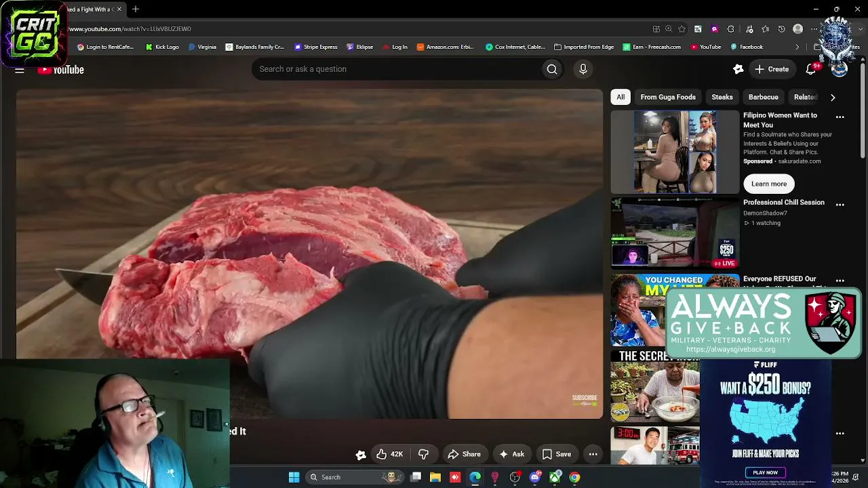Select the All filter chip
The width and height of the screenshot is (868, 488).
pyautogui.click(x=620, y=98)
